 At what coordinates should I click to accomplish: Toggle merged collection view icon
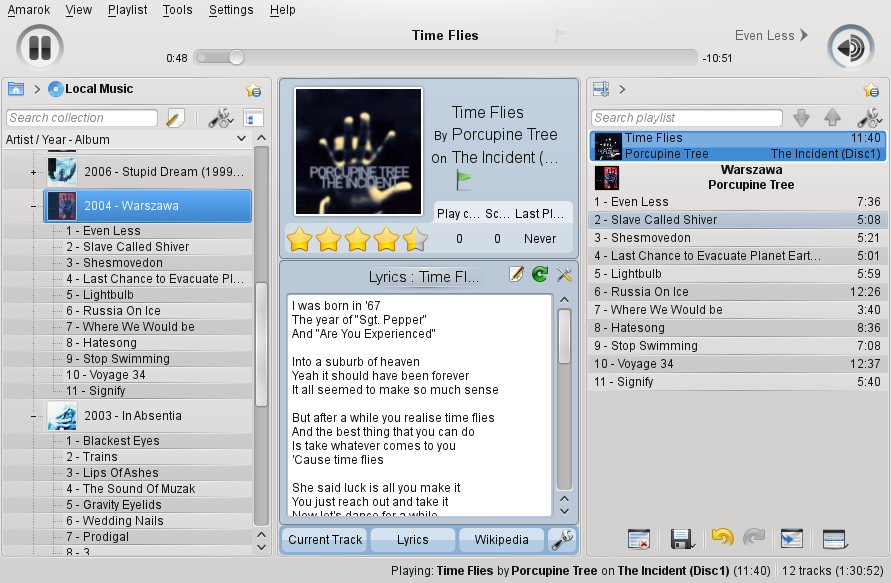point(253,118)
